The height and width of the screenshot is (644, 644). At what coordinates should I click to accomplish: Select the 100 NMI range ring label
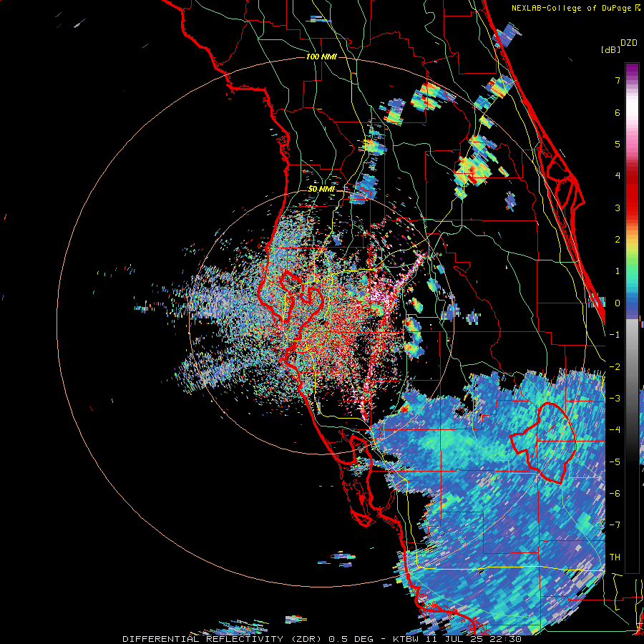click(321, 57)
